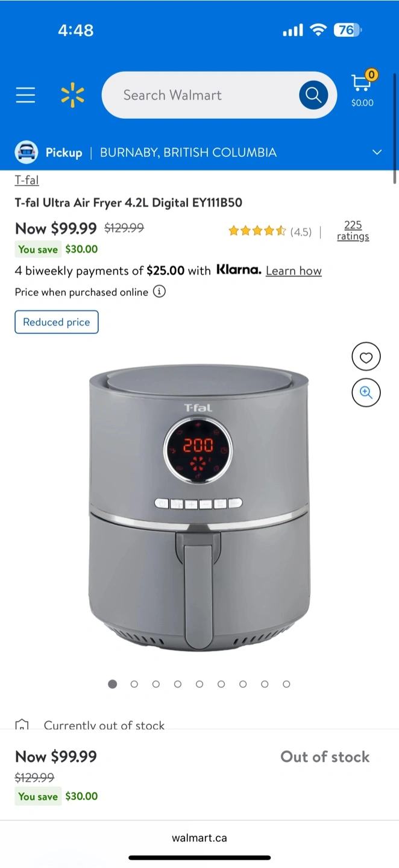This screenshot has width=399, height=868.
Task: Add product to wishlist with heart icon
Action: point(366,357)
